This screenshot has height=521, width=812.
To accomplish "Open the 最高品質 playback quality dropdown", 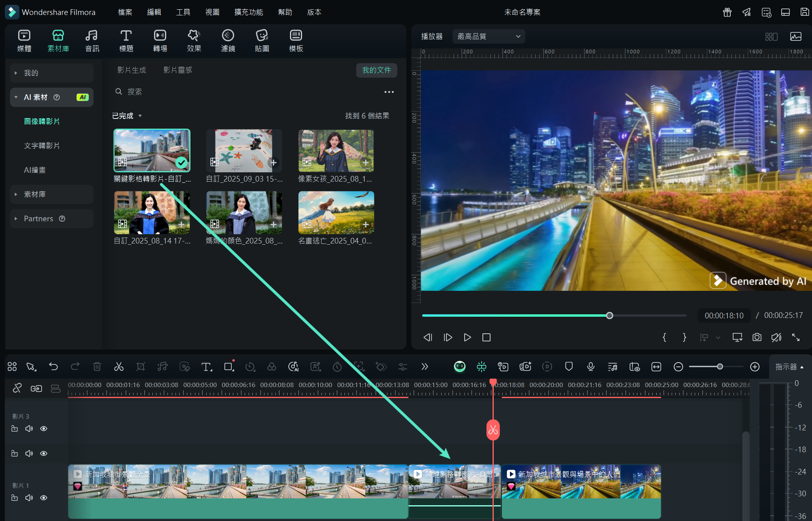I will click(488, 36).
